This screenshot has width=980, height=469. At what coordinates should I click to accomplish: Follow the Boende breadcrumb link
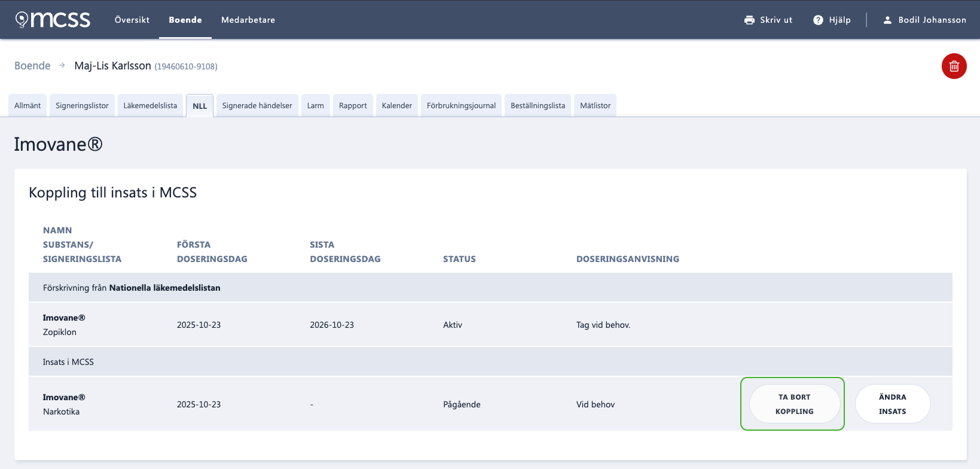pyautogui.click(x=32, y=65)
